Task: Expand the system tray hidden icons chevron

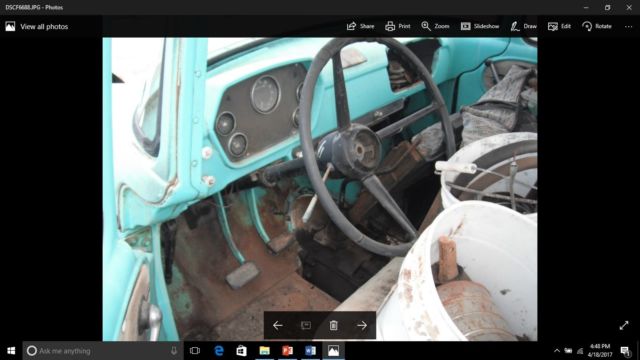Action: click(557, 351)
